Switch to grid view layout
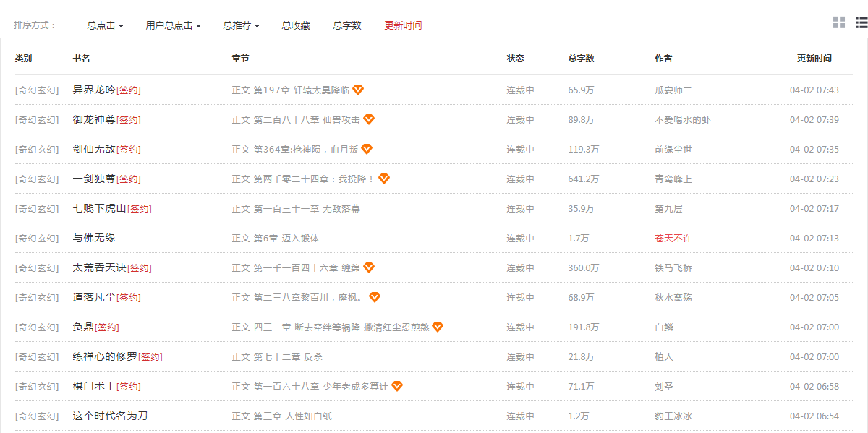 click(x=839, y=22)
